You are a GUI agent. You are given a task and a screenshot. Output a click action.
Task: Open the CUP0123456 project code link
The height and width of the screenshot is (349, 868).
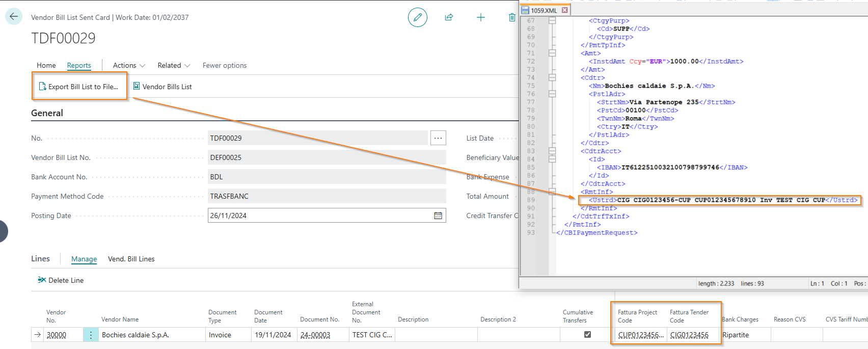(x=641, y=335)
